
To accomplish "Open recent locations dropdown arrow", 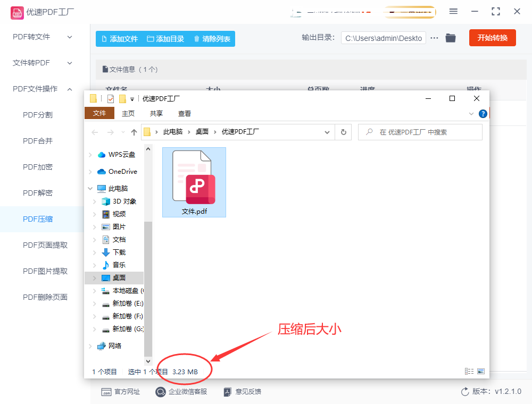I will coord(123,132).
